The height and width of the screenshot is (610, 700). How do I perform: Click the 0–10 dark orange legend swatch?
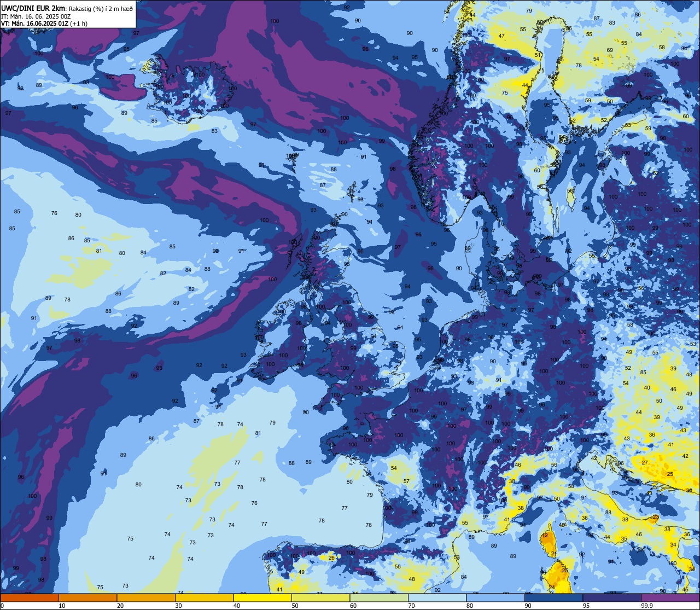pos(30,597)
